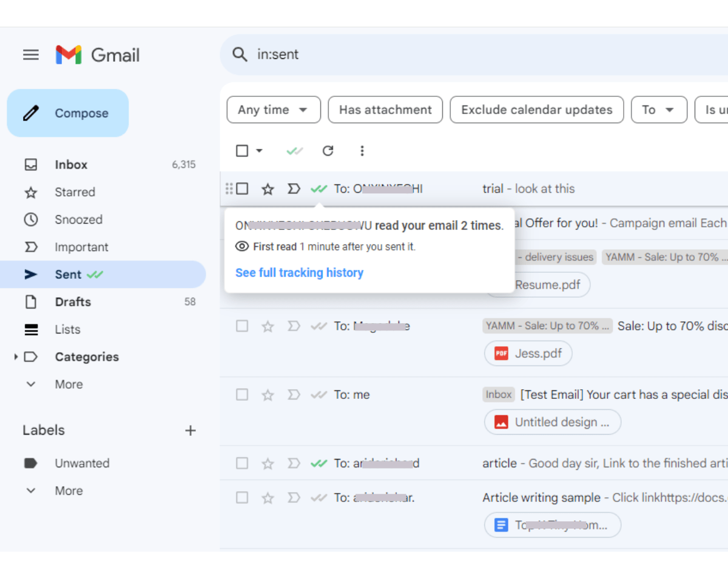Refresh the mail list
The height and width of the screenshot is (582, 728).
click(328, 150)
